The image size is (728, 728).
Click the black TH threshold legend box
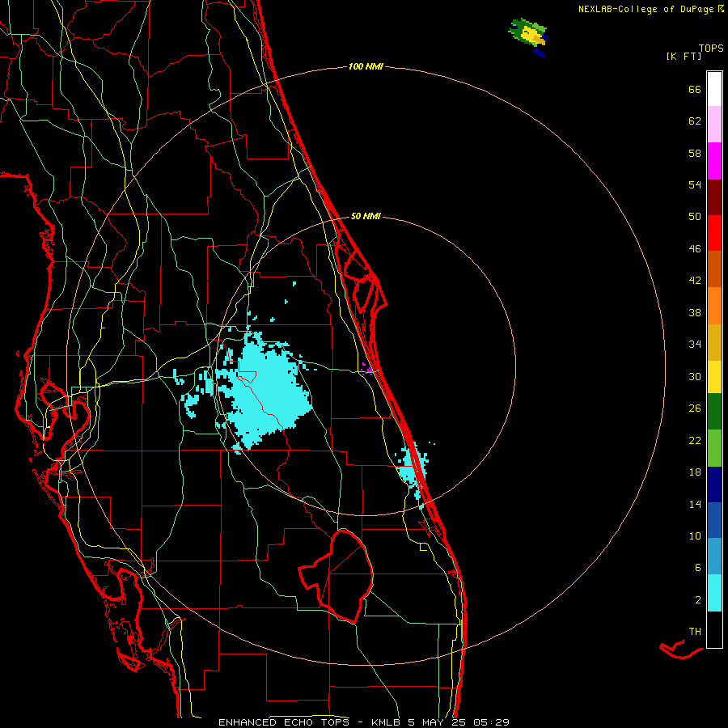[x=714, y=629]
